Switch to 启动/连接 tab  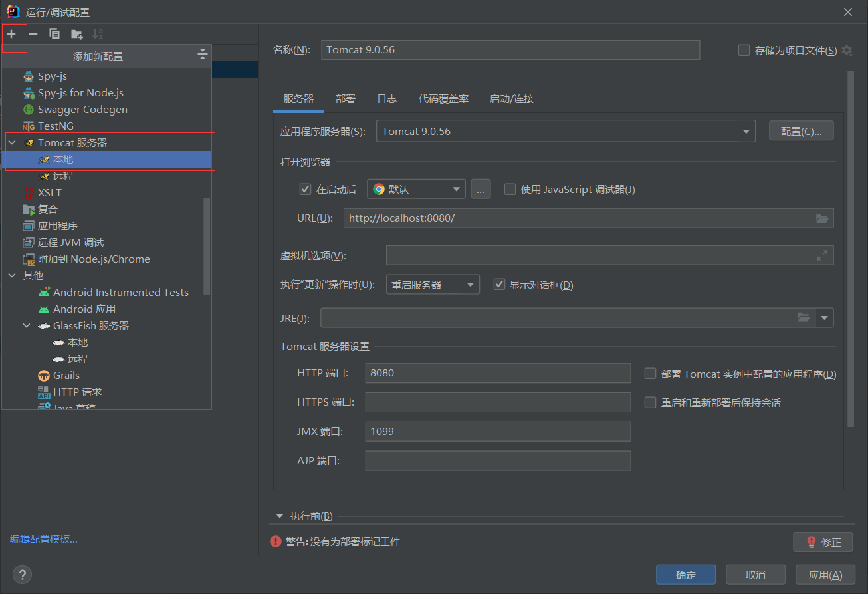pos(512,99)
